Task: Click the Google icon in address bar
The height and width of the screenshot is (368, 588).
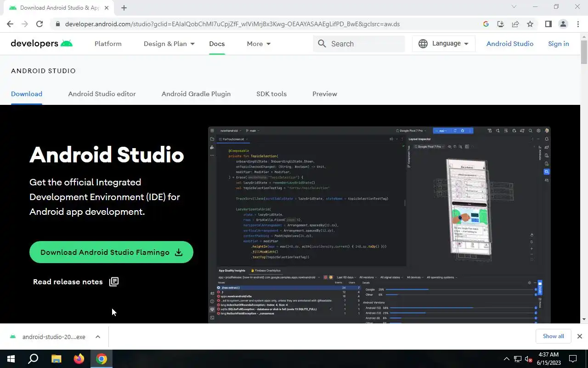Action: tap(486, 24)
